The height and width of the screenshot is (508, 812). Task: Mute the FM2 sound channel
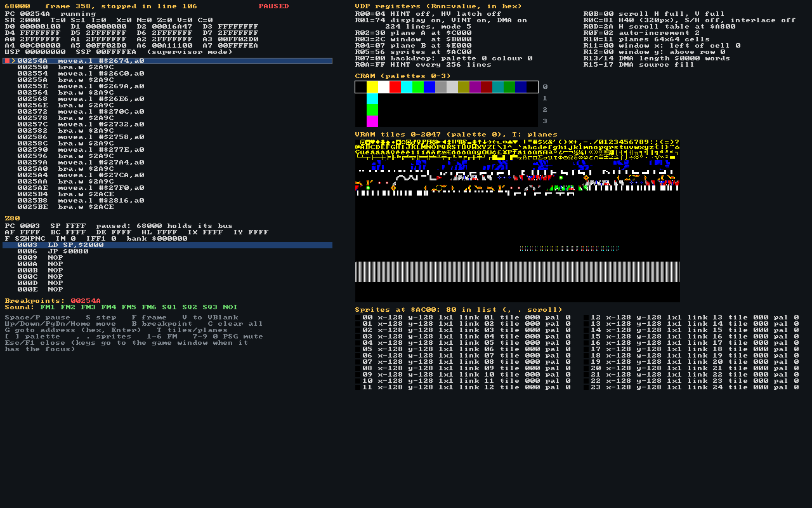pyautogui.click(x=68, y=307)
